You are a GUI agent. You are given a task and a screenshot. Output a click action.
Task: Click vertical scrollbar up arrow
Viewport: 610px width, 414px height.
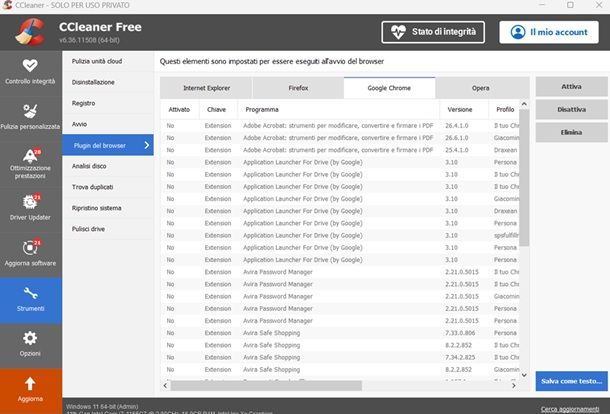[x=524, y=104]
